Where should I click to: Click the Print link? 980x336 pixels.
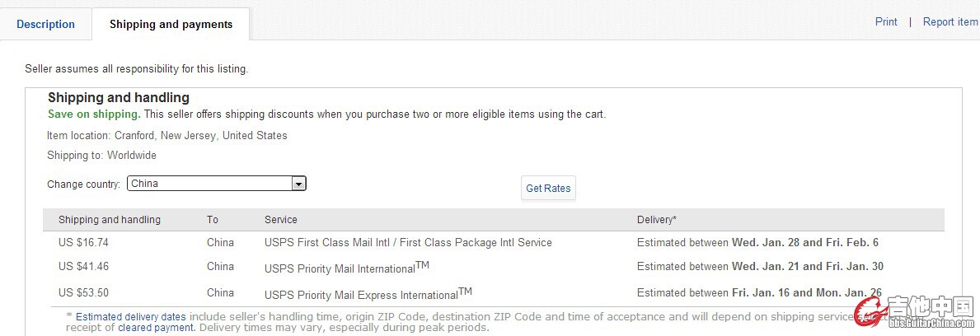click(886, 22)
